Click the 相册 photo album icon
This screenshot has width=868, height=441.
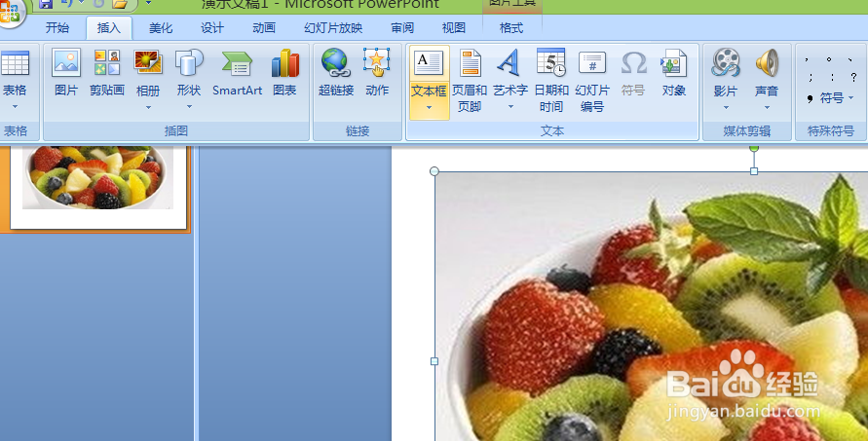(x=148, y=62)
